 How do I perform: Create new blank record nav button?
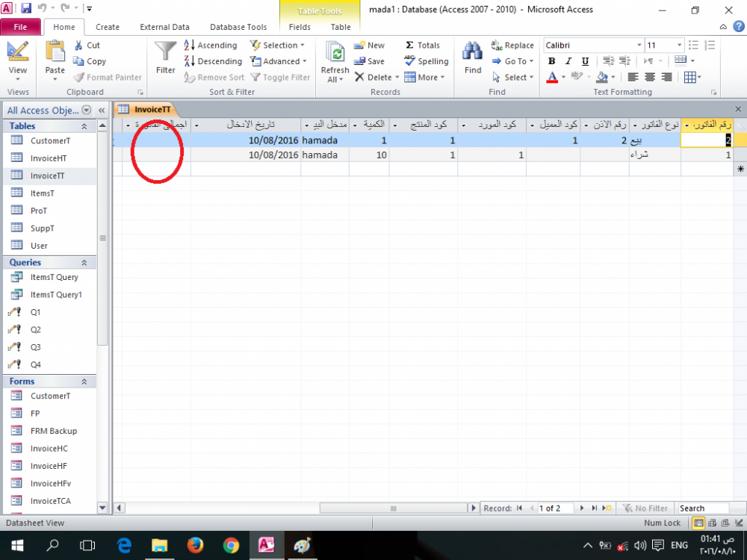coord(607,508)
